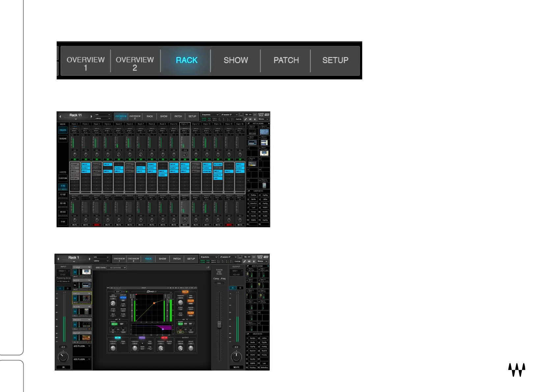This screenshot has width=554, height=392.
Task: Click next-rack arrow beside Rack 11
Action: point(91,116)
